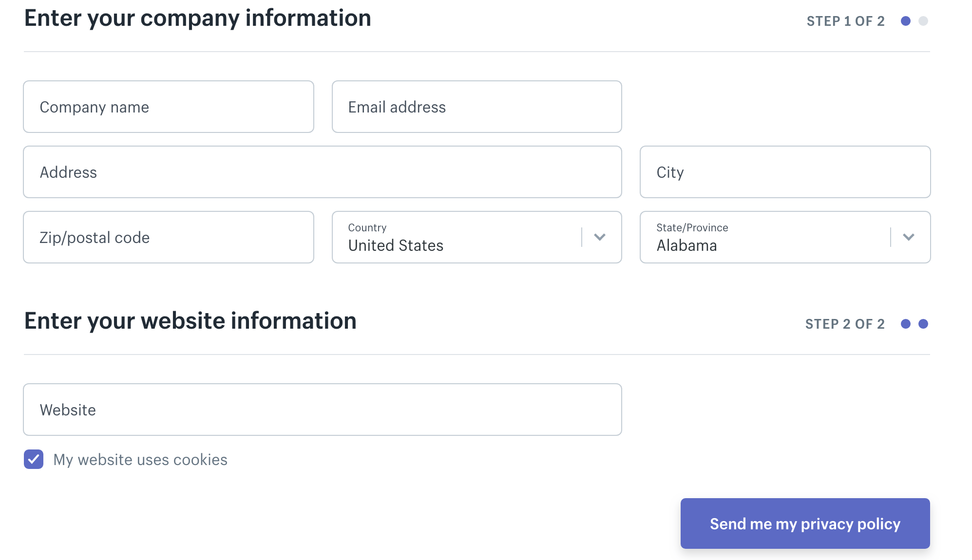This screenshot has width=972, height=560.
Task: Select the Zip/postal code input
Action: point(168,237)
